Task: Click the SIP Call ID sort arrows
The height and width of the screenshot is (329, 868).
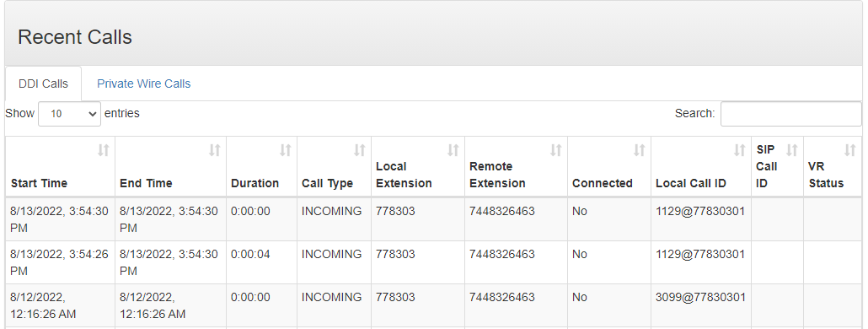Action: click(792, 150)
